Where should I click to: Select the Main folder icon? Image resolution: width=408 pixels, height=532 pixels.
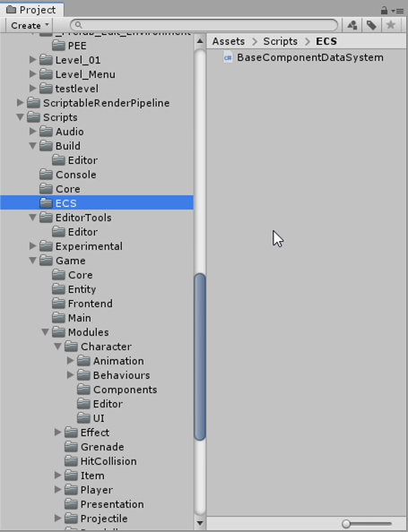pyautogui.click(x=58, y=318)
